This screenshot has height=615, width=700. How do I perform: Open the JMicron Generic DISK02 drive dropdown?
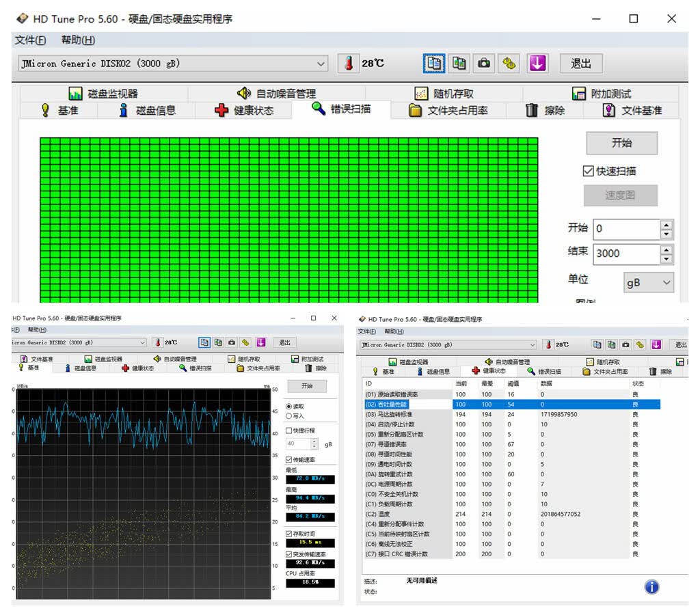[x=173, y=64]
